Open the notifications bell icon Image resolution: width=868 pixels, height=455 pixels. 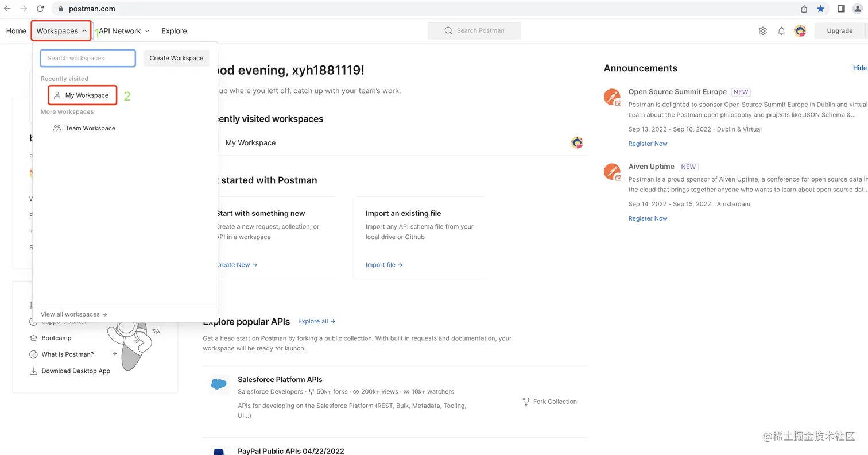point(781,31)
